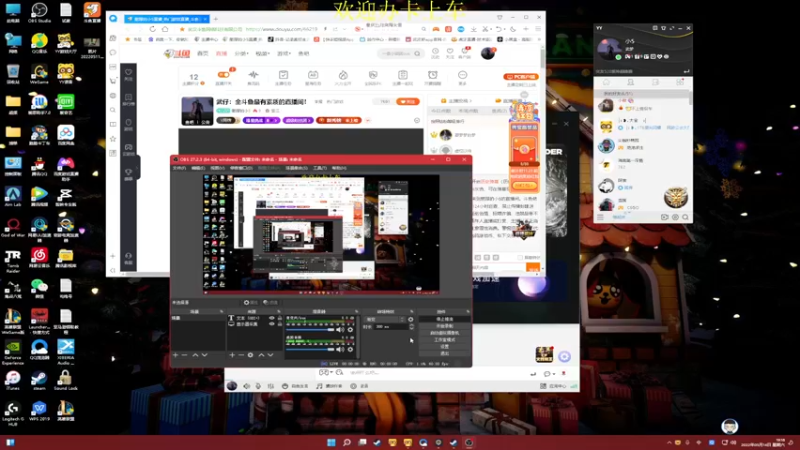Screen dimensions: 800x450
Task: Open the Docks menu in OBS
Action: click(241, 168)
